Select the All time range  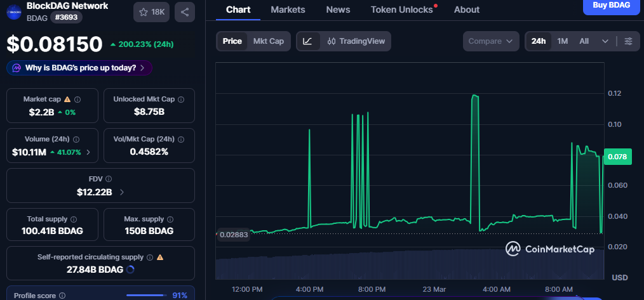(x=584, y=41)
